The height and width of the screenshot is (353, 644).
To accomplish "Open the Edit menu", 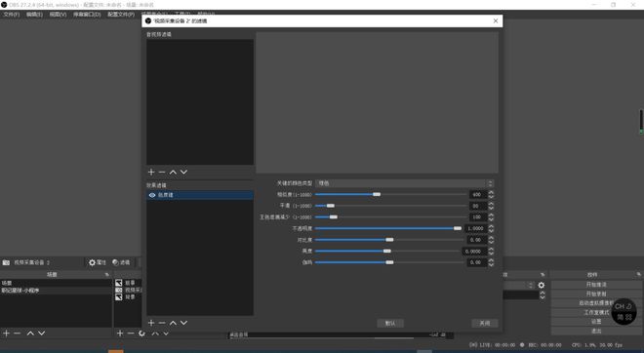I will pyautogui.click(x=34, y=15).
